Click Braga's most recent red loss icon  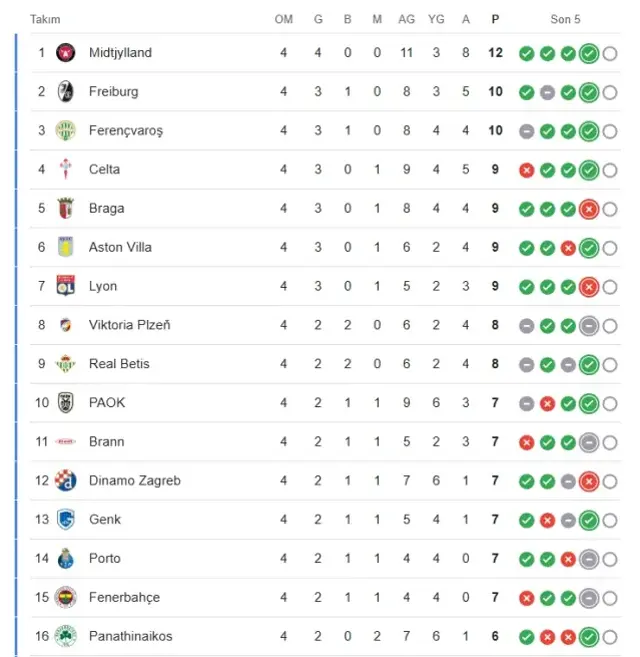(589, 209)
